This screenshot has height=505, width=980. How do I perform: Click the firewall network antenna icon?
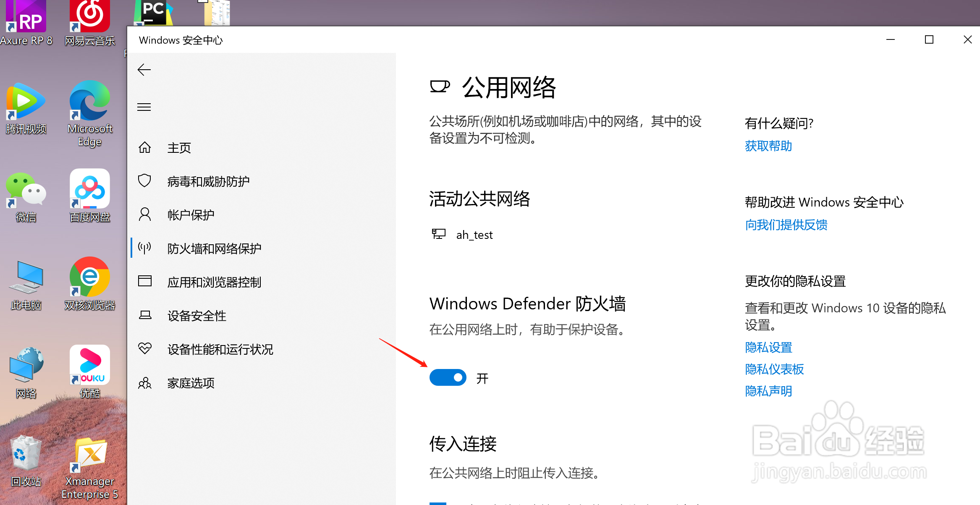coord(145,248)
